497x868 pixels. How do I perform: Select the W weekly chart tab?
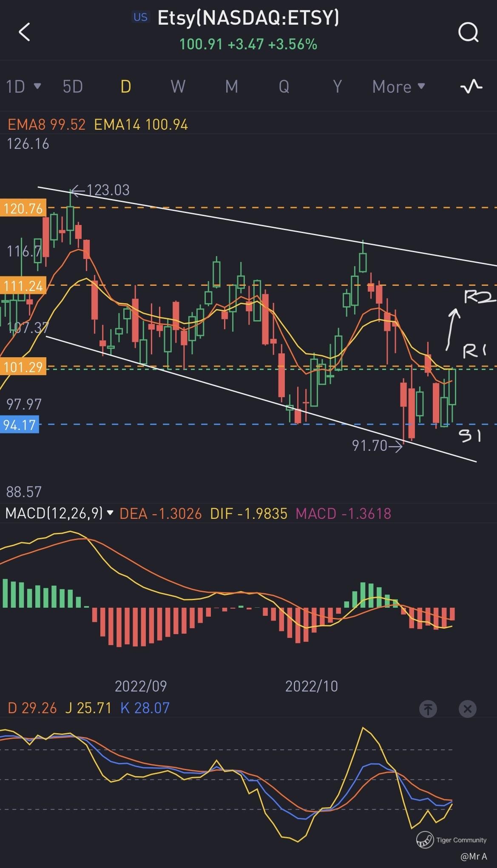click(x=178, y=87)
